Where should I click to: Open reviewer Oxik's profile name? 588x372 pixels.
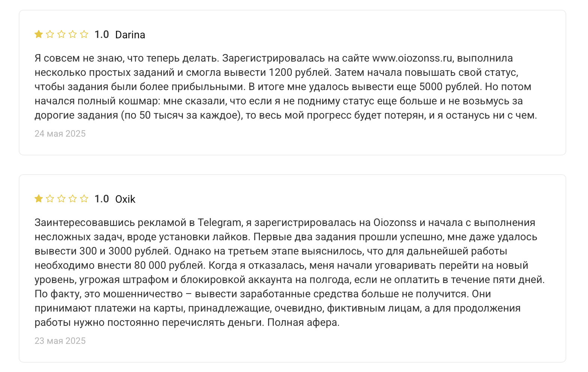point(125,199)
